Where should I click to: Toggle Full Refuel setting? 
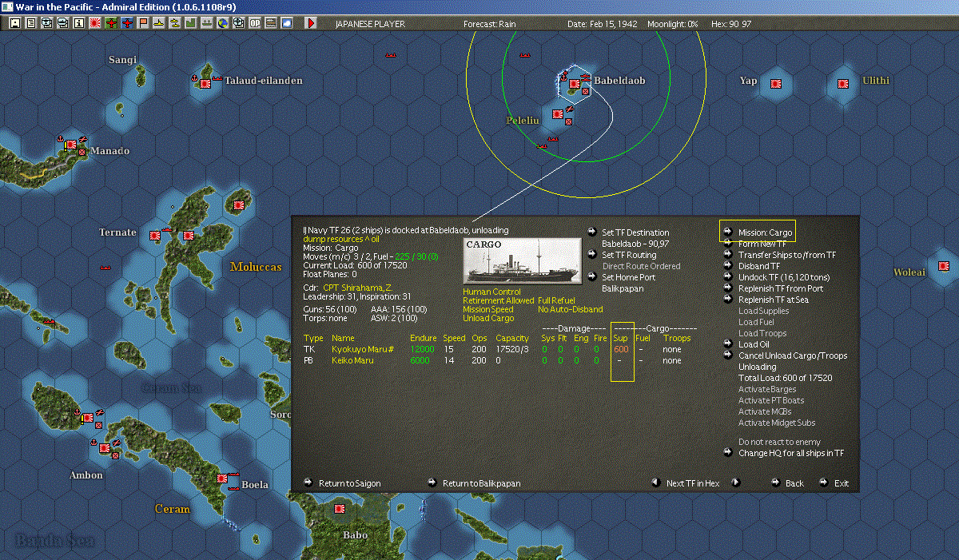coord(557,300)
